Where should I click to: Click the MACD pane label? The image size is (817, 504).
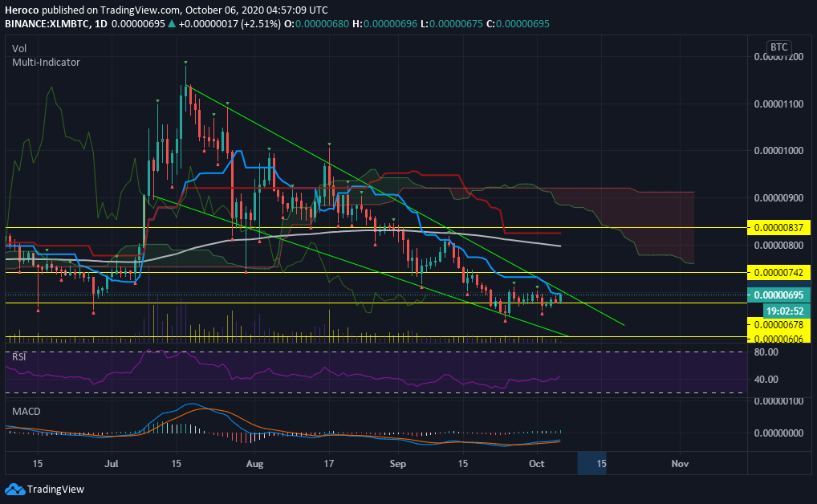pos(26,411)
